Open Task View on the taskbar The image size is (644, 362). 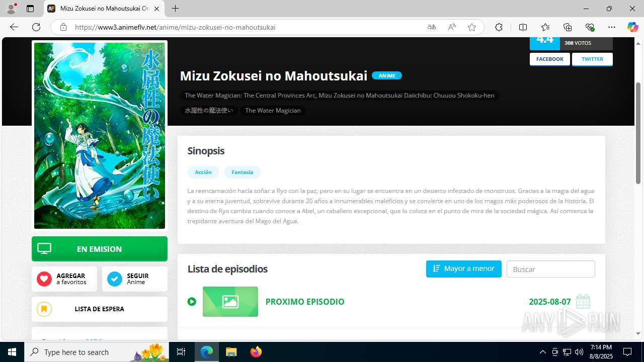(182, 352)
